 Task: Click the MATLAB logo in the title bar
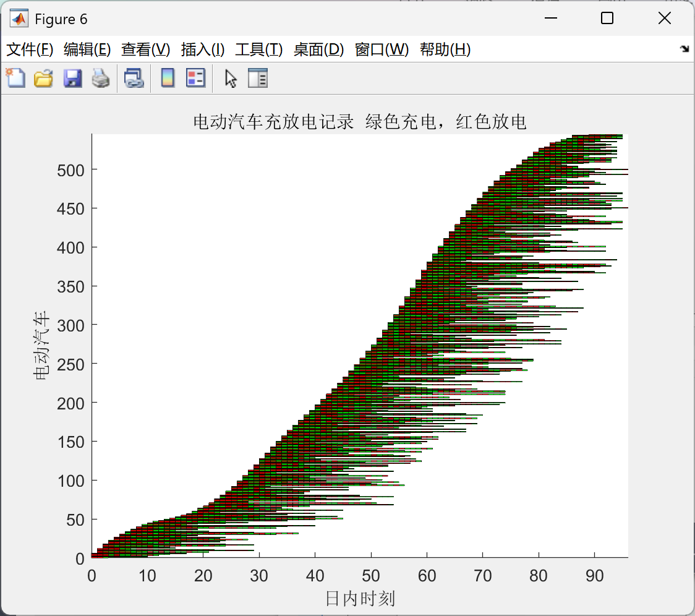point(19,19)
